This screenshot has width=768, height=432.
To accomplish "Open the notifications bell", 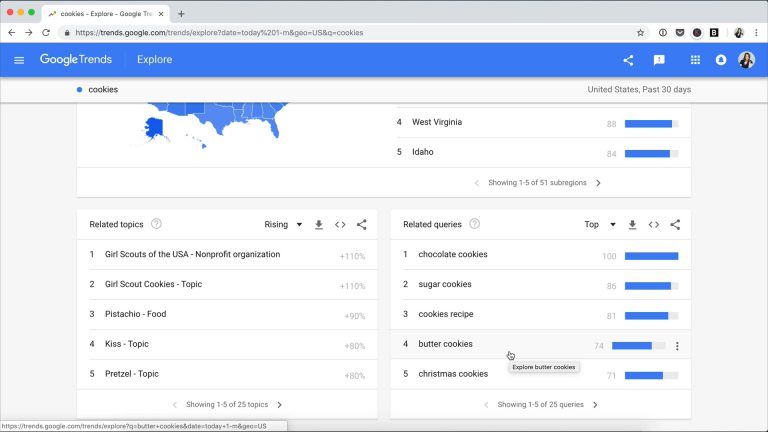I will click(721, 60).
